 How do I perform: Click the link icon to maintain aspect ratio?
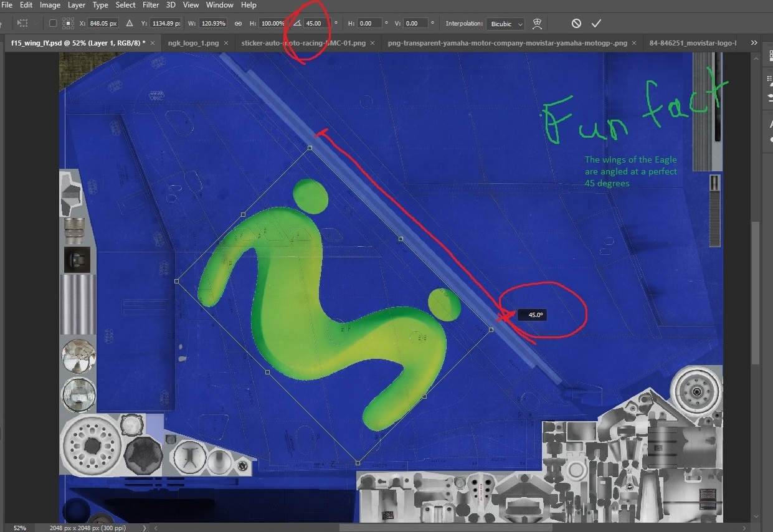click(x=238, y=24)
